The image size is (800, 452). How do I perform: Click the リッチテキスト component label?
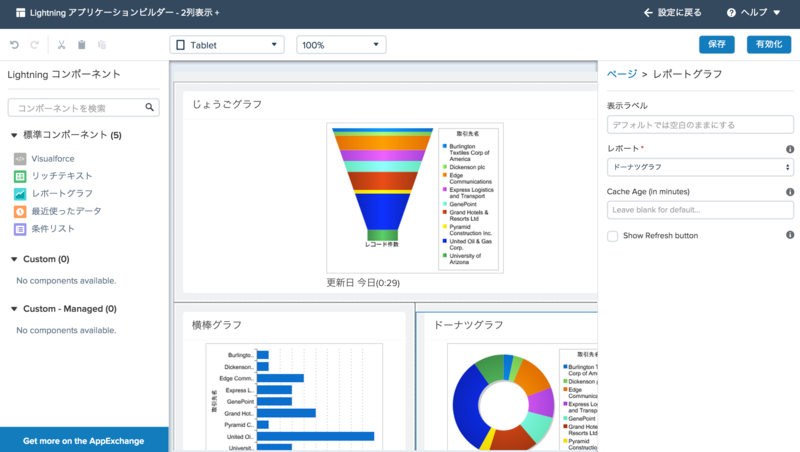pyautogui.click(x=62, y=176)
